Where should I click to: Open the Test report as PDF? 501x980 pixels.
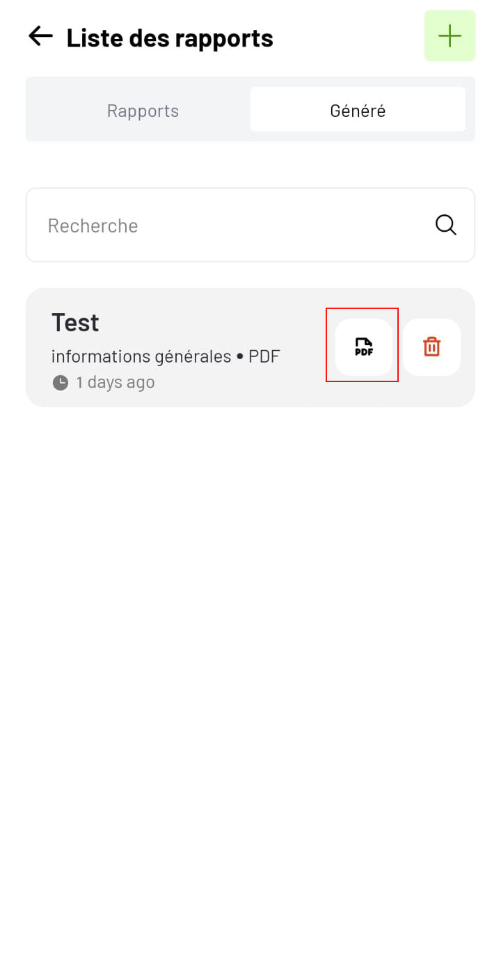click(x=363, y=347)
